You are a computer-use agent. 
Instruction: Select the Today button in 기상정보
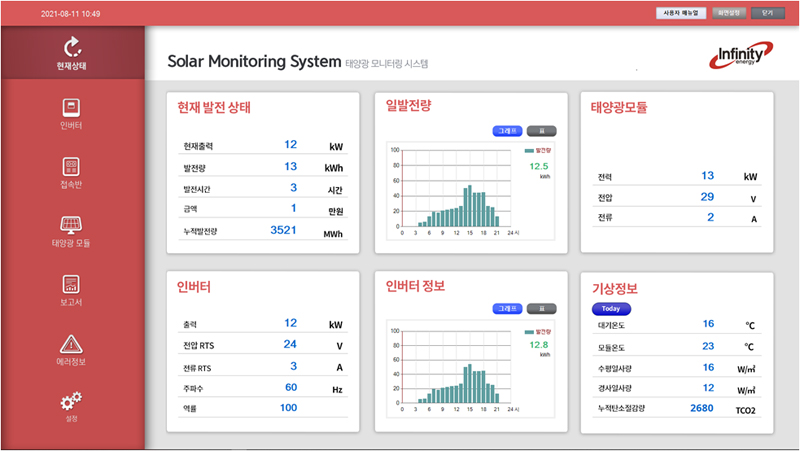611,309
